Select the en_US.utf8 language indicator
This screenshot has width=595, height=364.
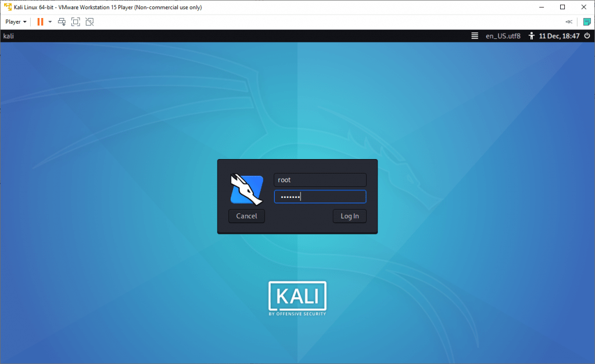click(503, 35)
